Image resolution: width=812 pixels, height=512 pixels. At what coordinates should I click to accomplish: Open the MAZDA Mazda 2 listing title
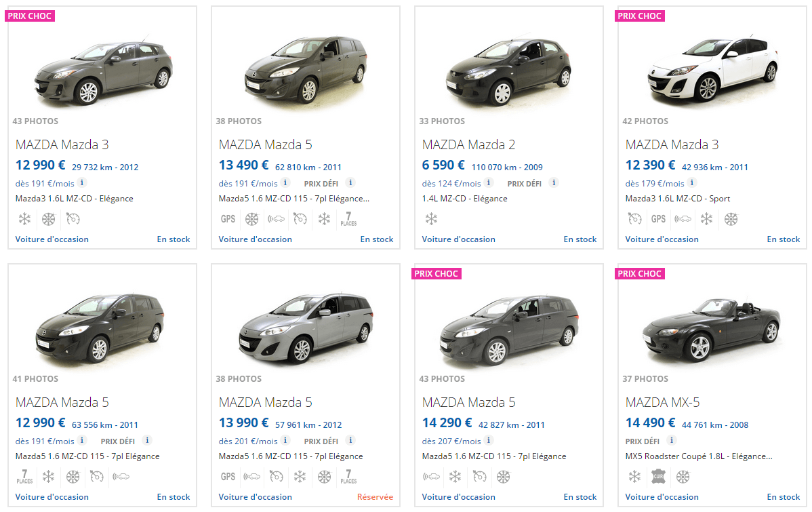point(468,144)
